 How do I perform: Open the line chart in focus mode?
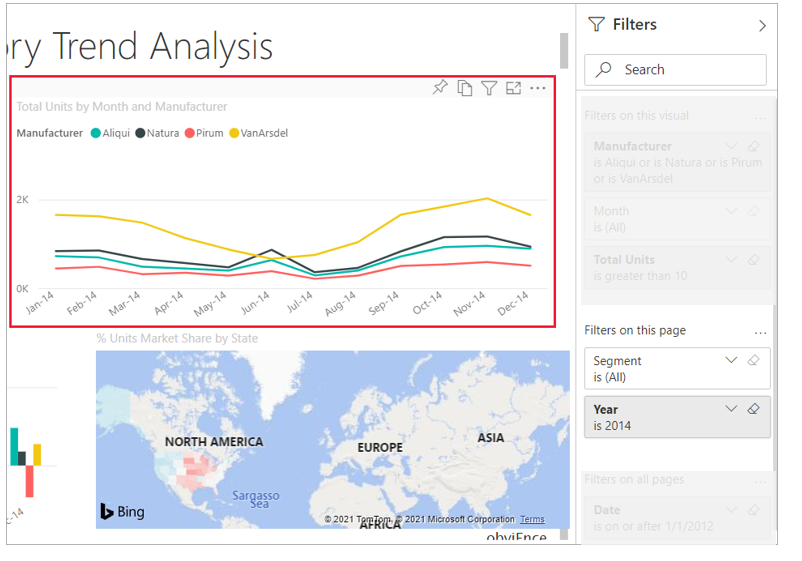[513, 88]
